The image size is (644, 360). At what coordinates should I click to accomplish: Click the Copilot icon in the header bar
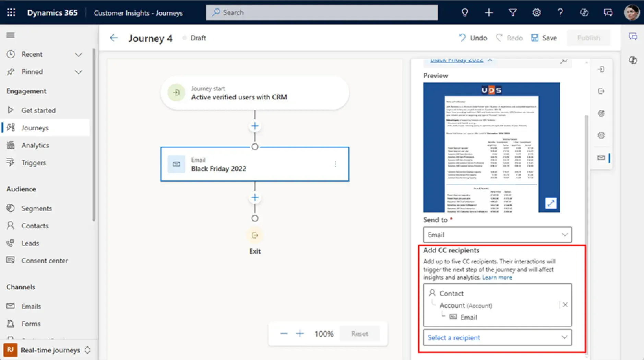[584, 13]
